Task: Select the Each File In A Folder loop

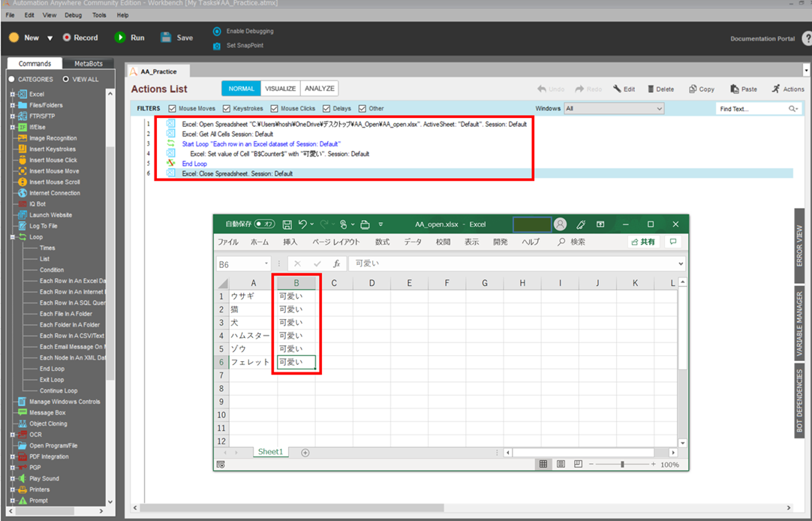Action: [x=66, y=314]
